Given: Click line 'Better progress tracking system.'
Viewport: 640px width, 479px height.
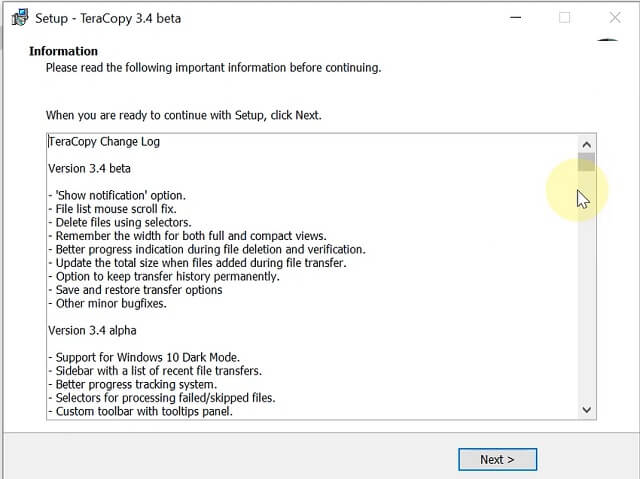Looking at the screenshot, I should [x=132, y=384].
